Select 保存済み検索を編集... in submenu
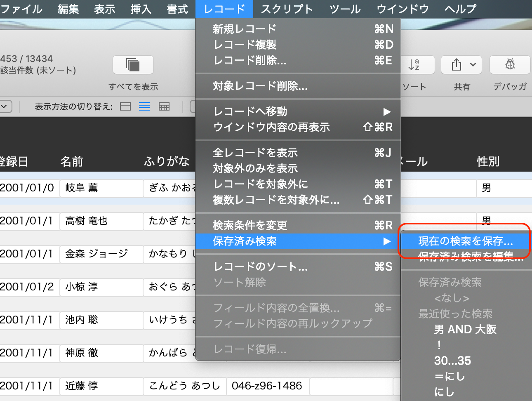Screen dimensions: 532x401 (466, 257)
